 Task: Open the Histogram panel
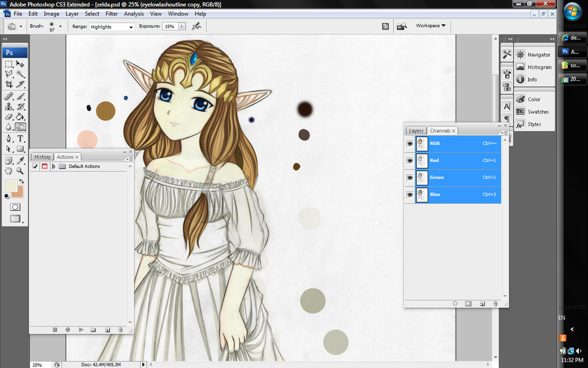[534, 67]
